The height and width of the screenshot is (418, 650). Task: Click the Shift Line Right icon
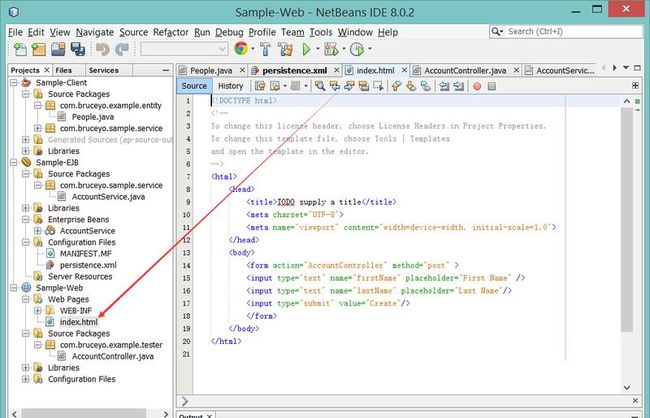coord(458,86)
